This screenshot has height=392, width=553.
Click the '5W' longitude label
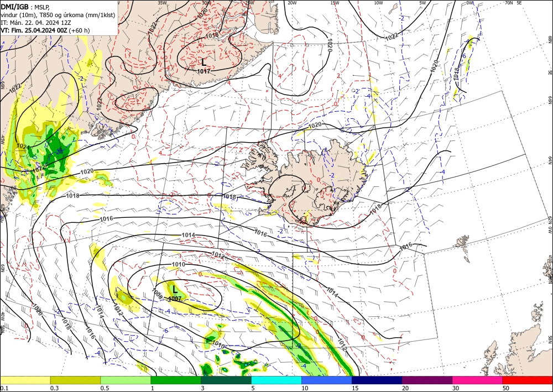click(x=423, y=3)
